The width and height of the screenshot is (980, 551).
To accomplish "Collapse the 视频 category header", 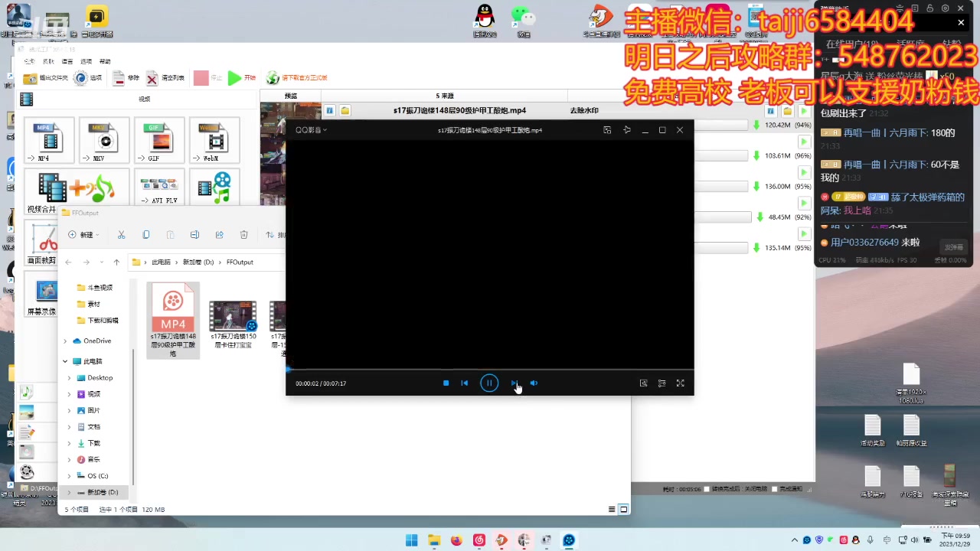I will tap(138, 99).
